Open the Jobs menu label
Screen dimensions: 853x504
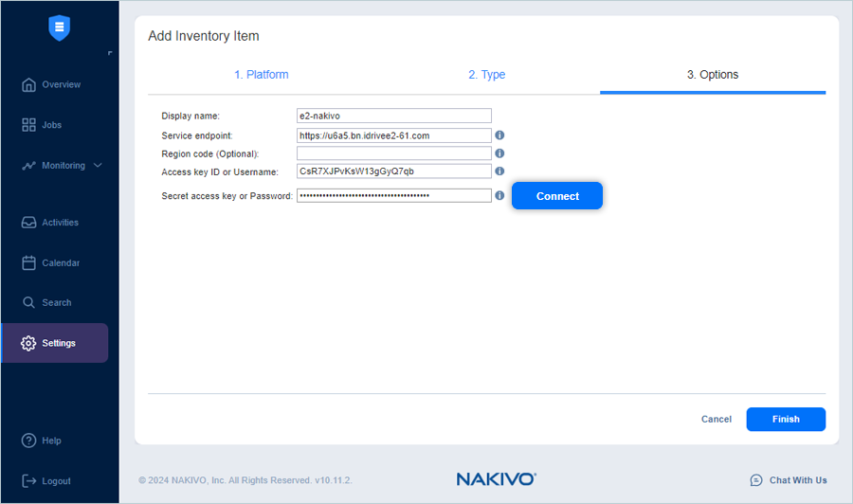[52, 125]
